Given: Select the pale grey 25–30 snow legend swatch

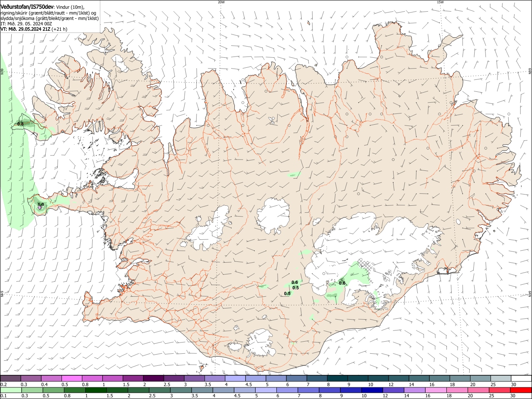Looking at the screenshot, I should pos(501,378).
